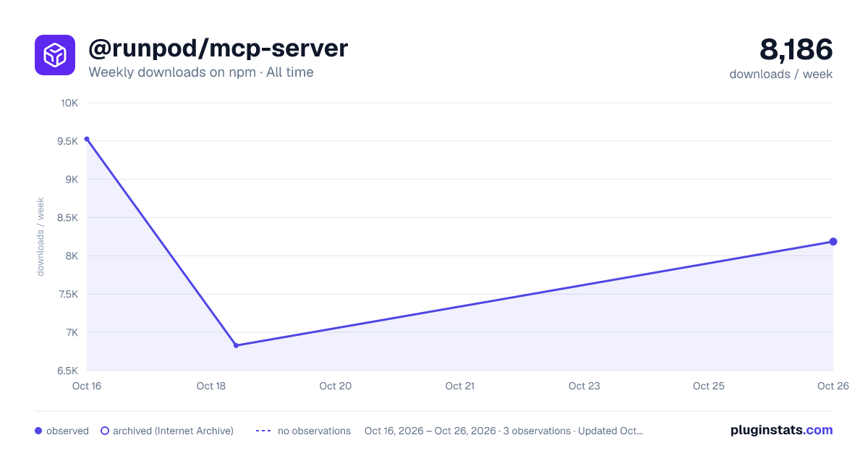Click the Oct 26 x-axis label
The image size is (868, 456).
(x=833, y=386)
